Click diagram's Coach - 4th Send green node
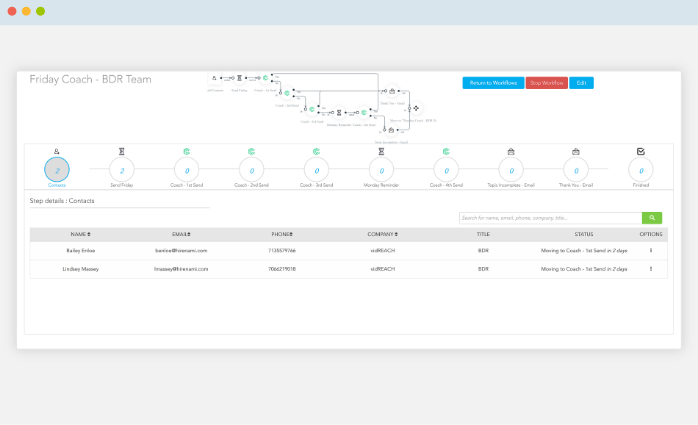Screen dimensions: 698x425 (x=364, y=113)
